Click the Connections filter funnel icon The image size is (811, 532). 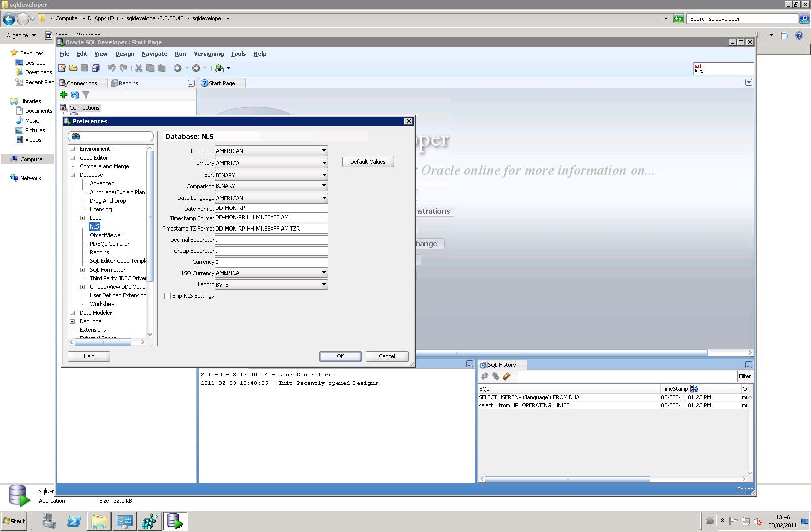point(86,95)
